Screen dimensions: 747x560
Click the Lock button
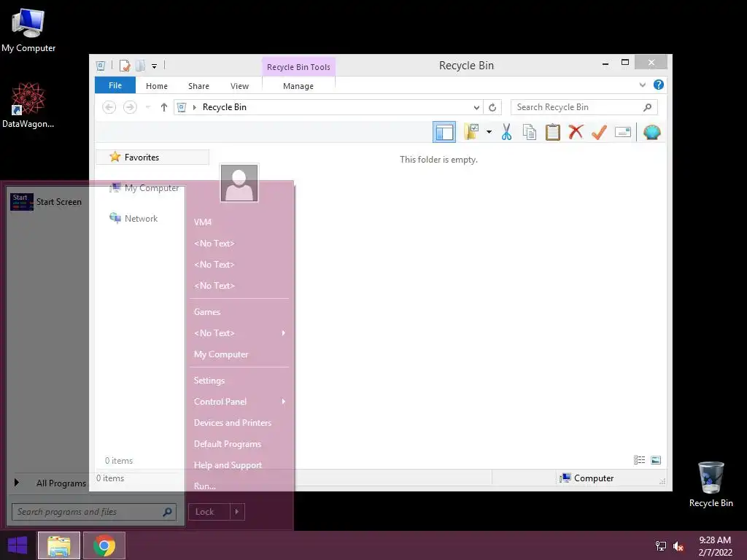[209, 512]
